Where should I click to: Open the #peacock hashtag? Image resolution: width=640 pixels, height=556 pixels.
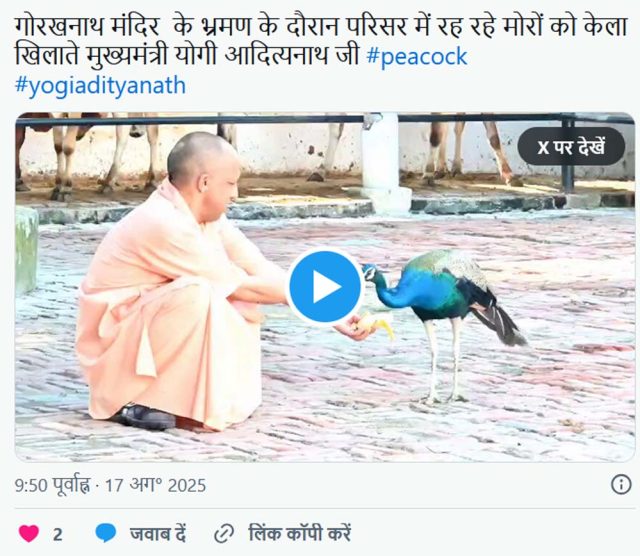417,56
